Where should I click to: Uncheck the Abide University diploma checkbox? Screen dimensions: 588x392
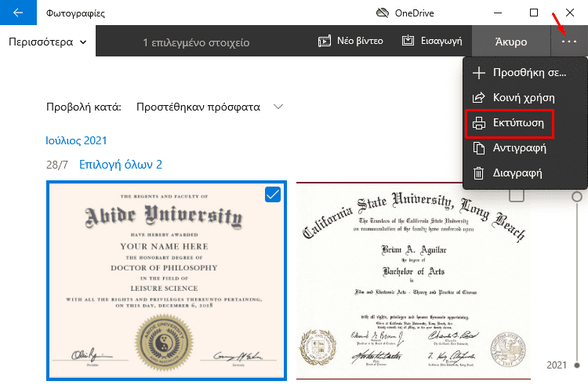point(273,194)
